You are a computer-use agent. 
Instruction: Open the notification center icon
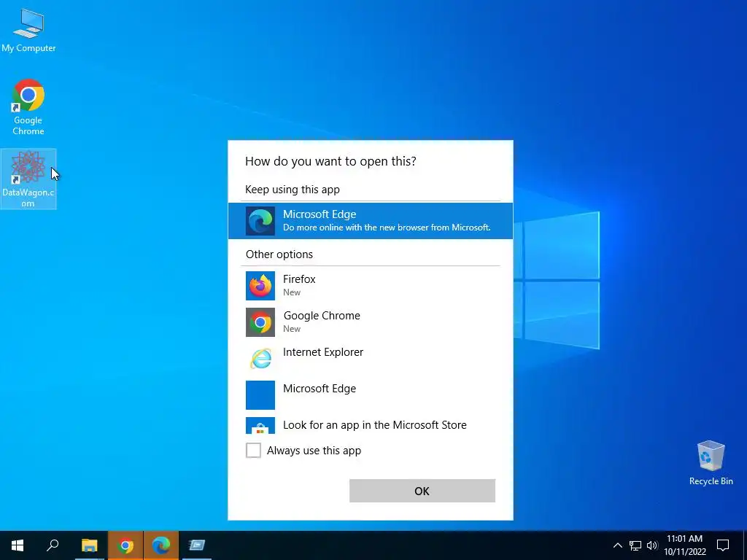(723, 545)
